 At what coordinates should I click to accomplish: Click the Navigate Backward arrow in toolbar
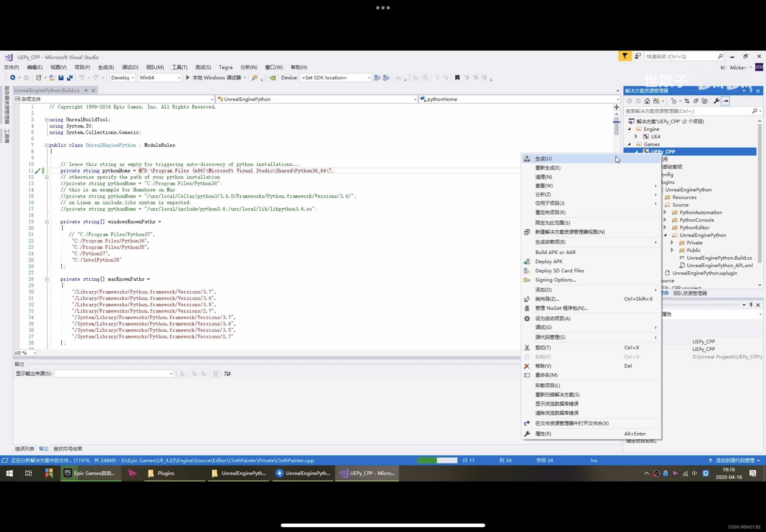point(13,78)
